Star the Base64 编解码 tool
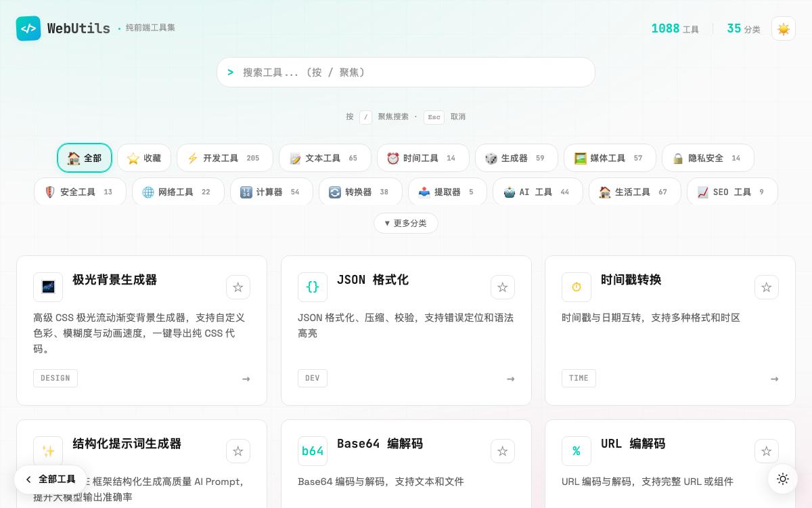The height and width of the screenshot is (508, 812). pyautogui.click(x=503, y=451)
